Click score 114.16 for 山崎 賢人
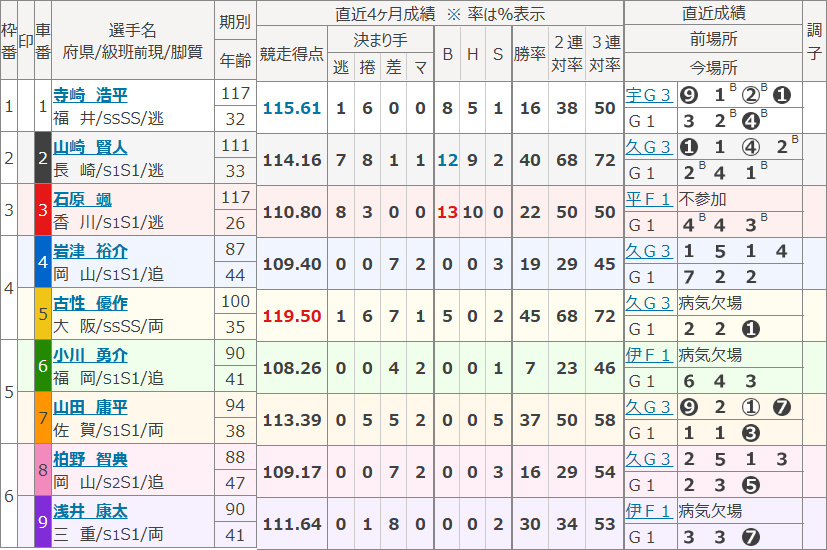This screenshot has width=827, height=550. click(x=292, y=160)
